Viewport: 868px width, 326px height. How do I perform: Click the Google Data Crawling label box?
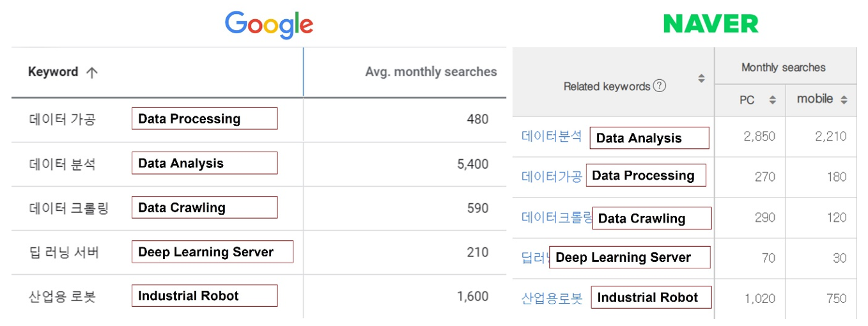(205, 208)
